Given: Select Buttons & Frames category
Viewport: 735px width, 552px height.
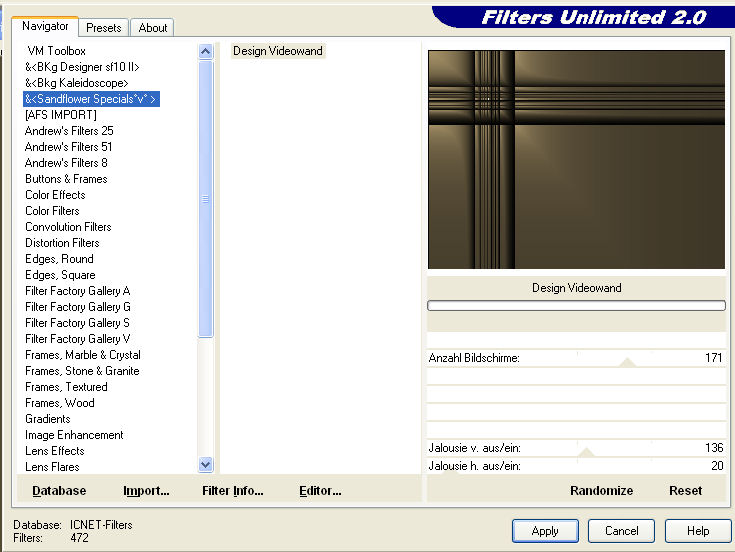Looking at the screenshot, I should click(x=66, y=179).
